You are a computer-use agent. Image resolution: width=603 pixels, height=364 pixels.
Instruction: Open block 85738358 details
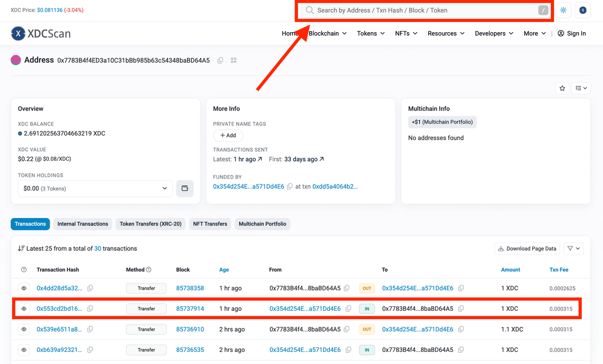point(190,288)
